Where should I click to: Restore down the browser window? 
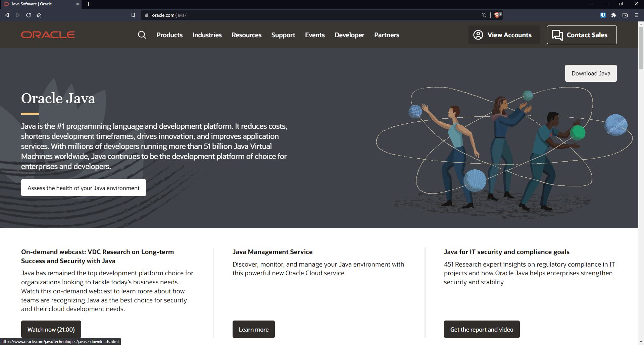(621, 4)
